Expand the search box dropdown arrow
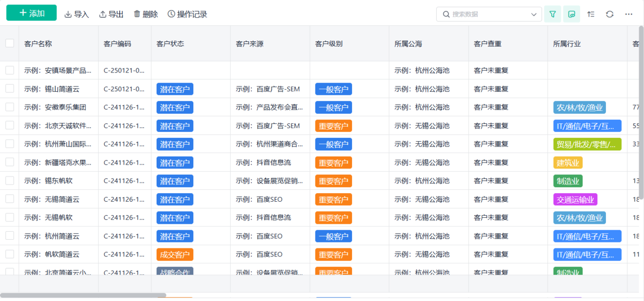This screenshot has width=644, height=301. point(533,14)
